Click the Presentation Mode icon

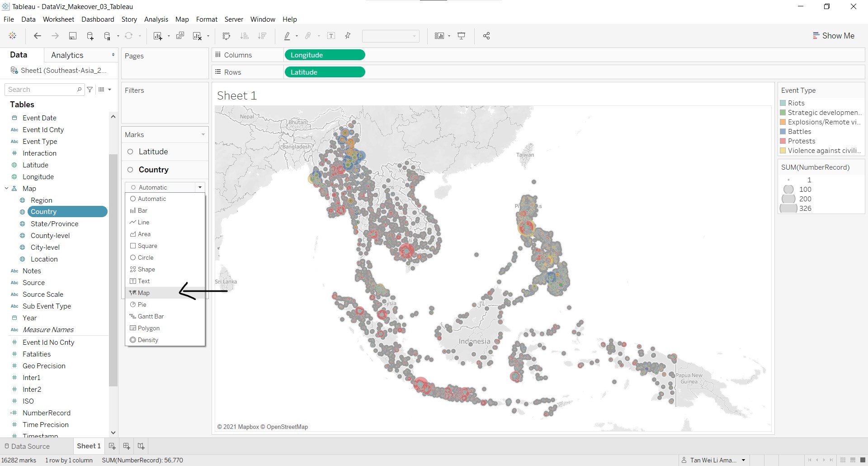tap(462, 36)
